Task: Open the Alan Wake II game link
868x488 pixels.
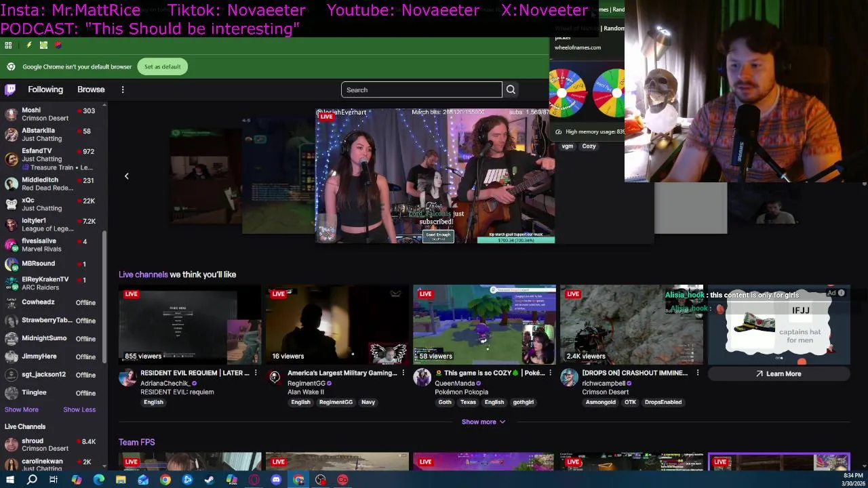Action: point(306,392)
